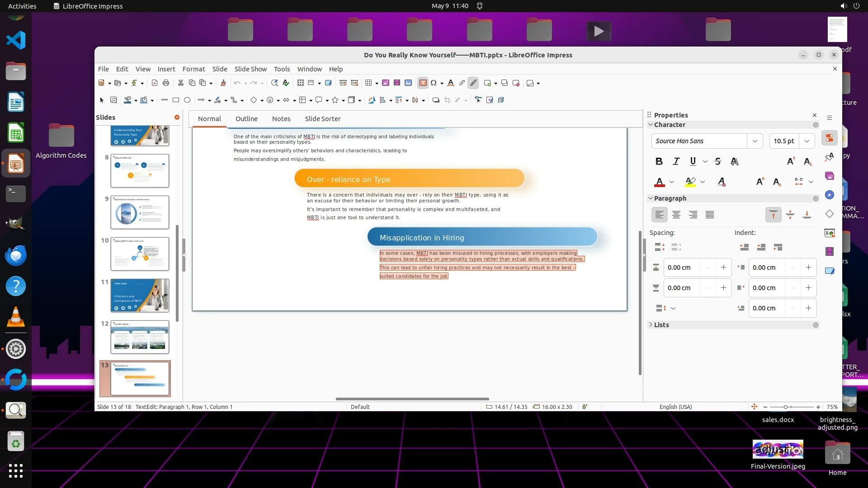The width and height of the screenshot is (868, 488).
Task: Select the Ellipse drawing tool
Action: (187, 100)
